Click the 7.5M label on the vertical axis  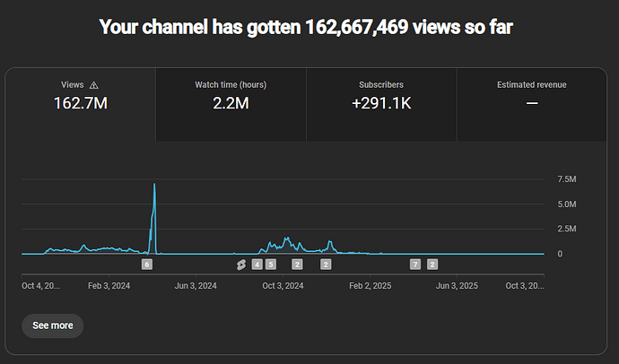[566, 179]
